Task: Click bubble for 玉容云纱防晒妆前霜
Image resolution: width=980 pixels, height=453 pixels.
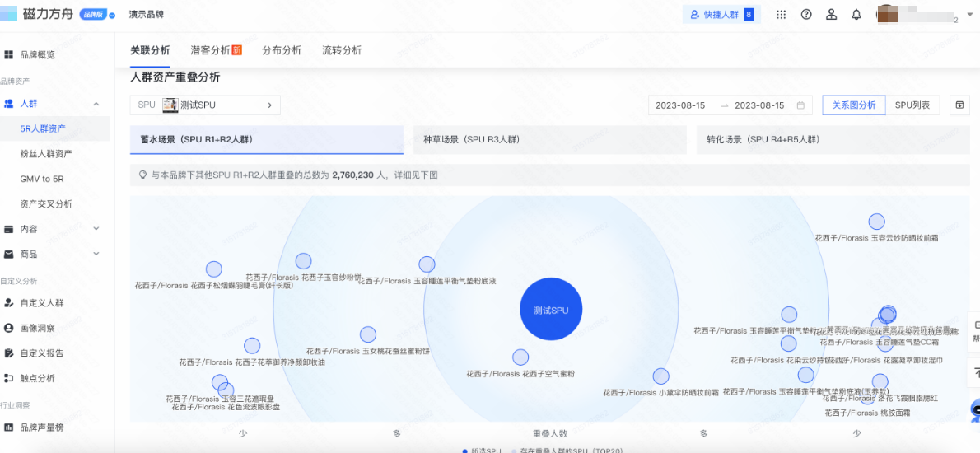Action: click(x=877, y=222)
